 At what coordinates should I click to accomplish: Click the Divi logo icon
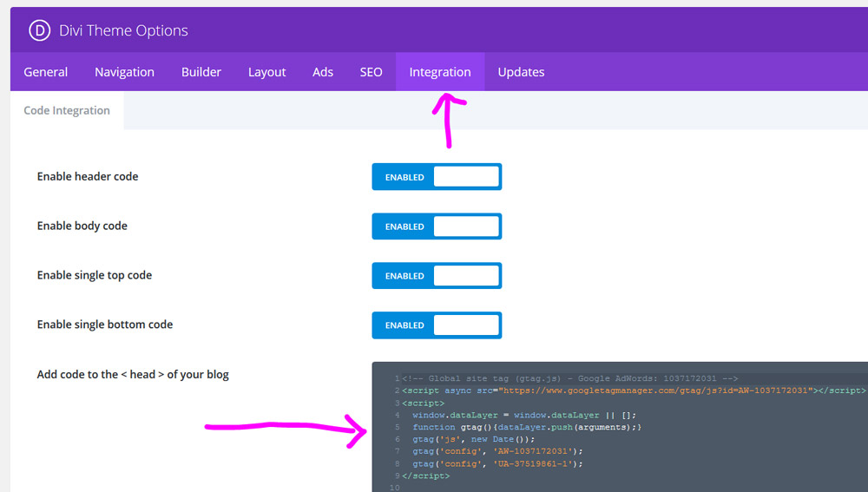click(x=39, y=30)
